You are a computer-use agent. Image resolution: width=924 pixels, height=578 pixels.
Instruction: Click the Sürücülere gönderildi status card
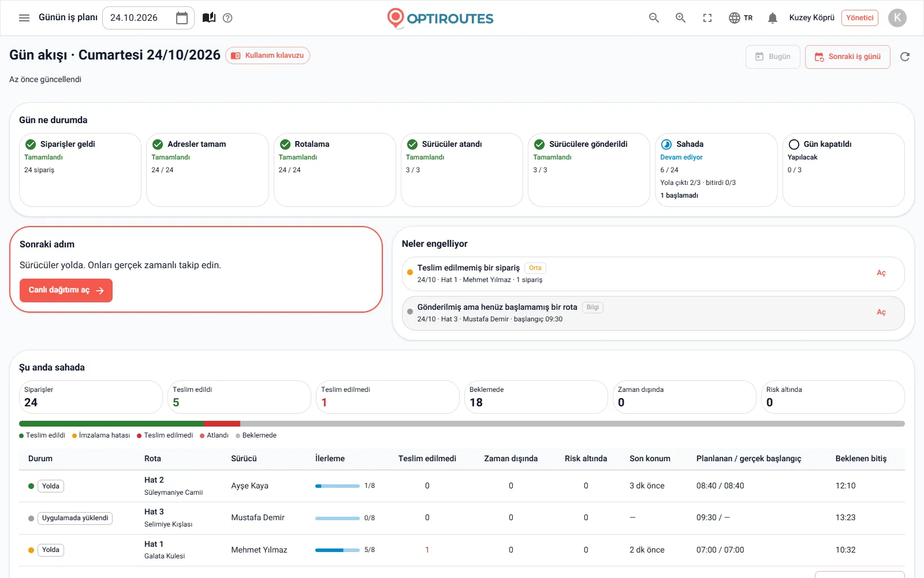pyautogui.click(x=589, y=170)
